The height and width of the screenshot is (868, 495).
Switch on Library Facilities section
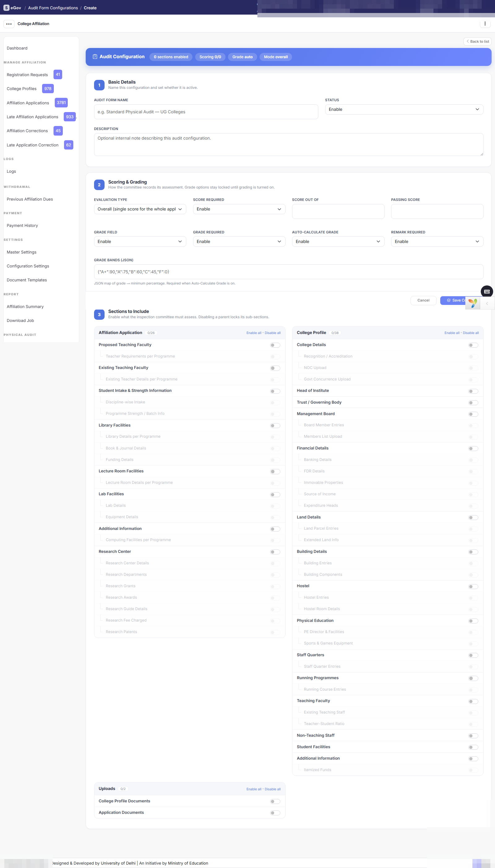click(275, 426)
